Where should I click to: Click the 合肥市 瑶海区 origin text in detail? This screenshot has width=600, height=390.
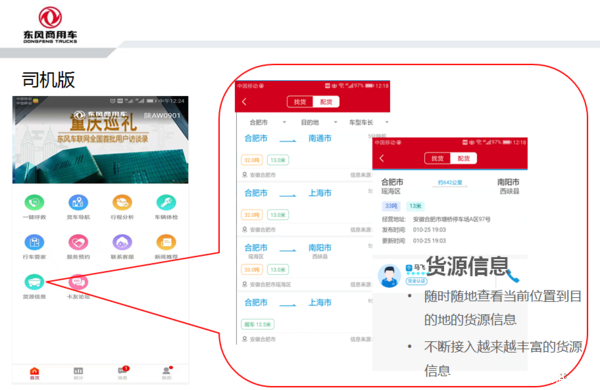click(x=392, y=186)
